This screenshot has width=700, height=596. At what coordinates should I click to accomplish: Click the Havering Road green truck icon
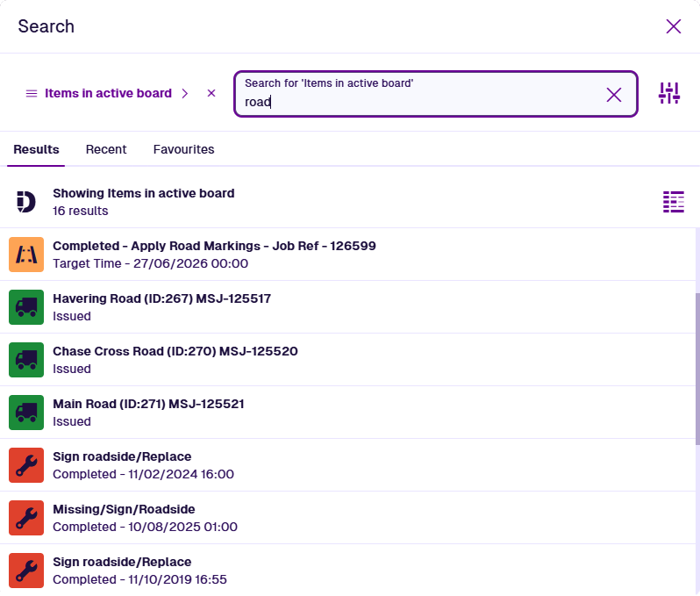point(26,307)
